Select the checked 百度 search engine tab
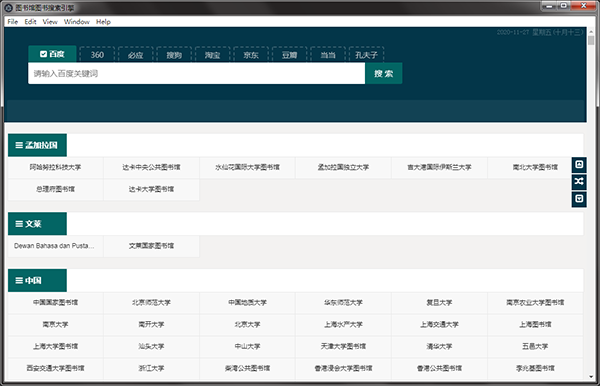Image resolution: width=600 pixels, height=386 pixels. (x=52, y=54)
